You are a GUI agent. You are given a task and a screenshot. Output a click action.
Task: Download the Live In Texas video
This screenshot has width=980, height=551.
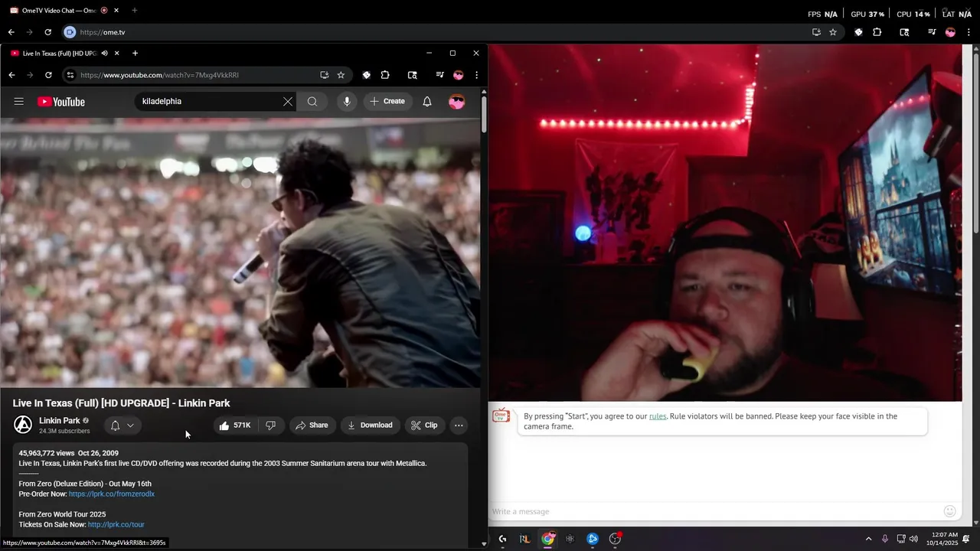370,425
